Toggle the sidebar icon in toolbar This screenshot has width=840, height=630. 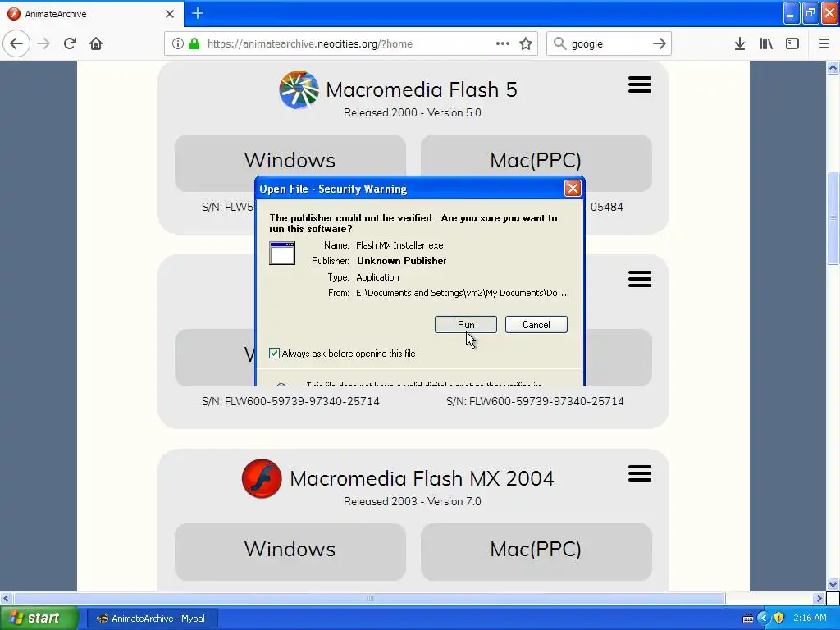pyautogui.click(x=792, y=43)
